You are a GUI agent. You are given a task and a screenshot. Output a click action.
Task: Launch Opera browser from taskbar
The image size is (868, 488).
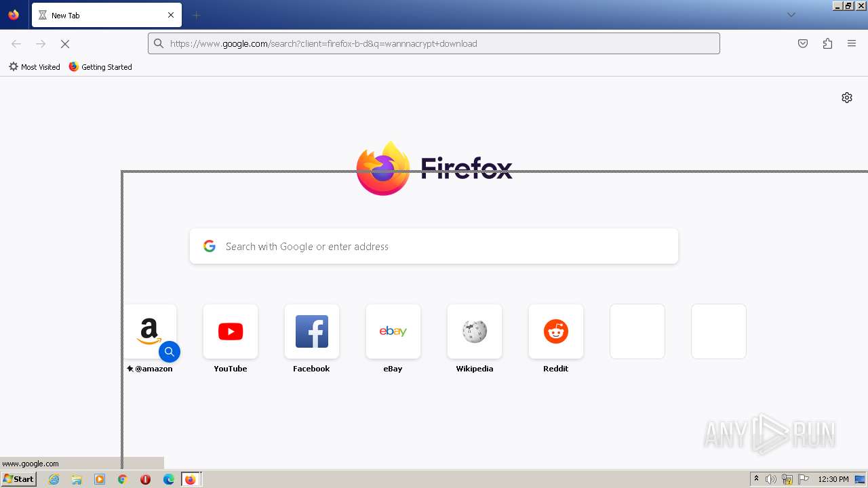[x=145, y=479]
